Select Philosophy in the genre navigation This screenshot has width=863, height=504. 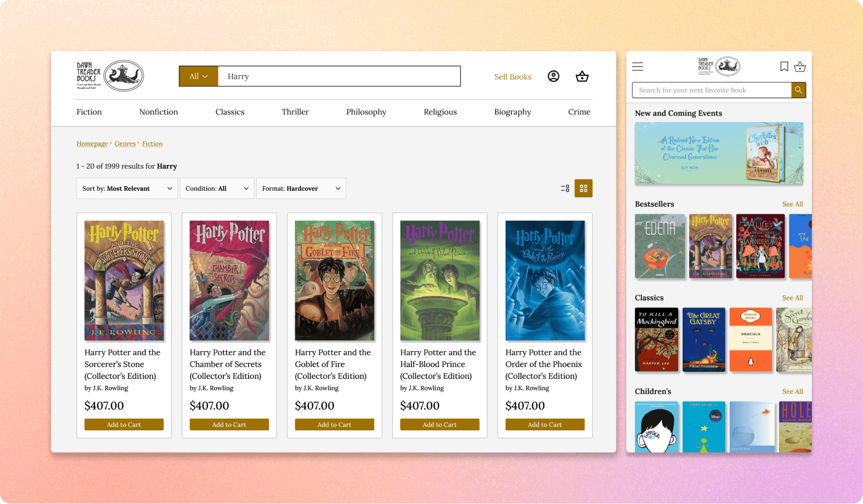click(366, 112)
